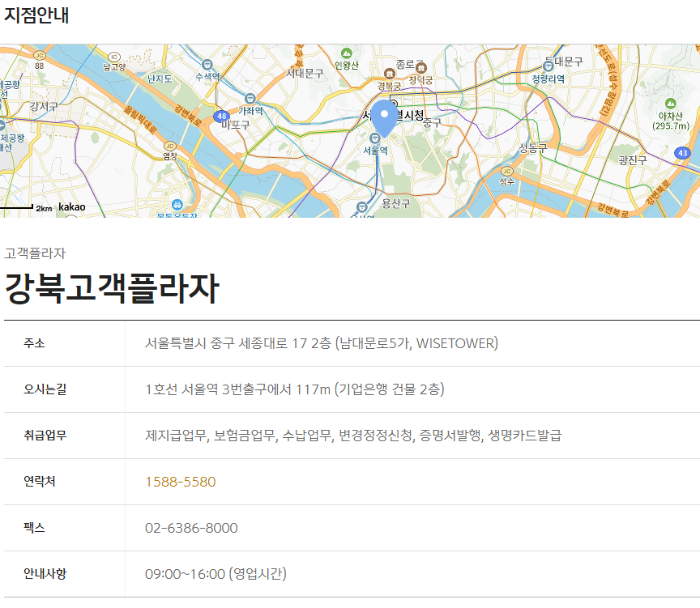Click the 지점안내 heading
The height and width of the screenshot is (608, 700).
pos(36,15)
